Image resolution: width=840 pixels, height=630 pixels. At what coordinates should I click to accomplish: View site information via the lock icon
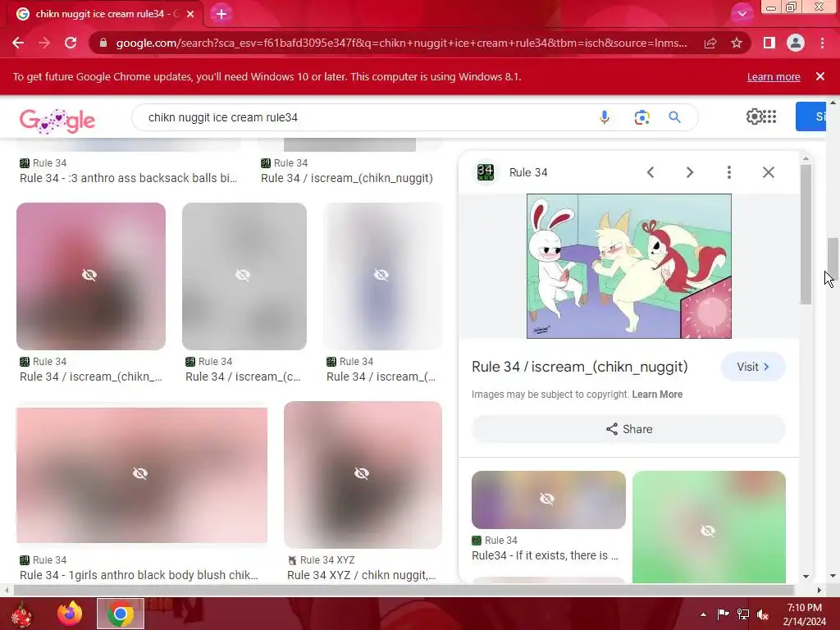(x=103, y=43)
